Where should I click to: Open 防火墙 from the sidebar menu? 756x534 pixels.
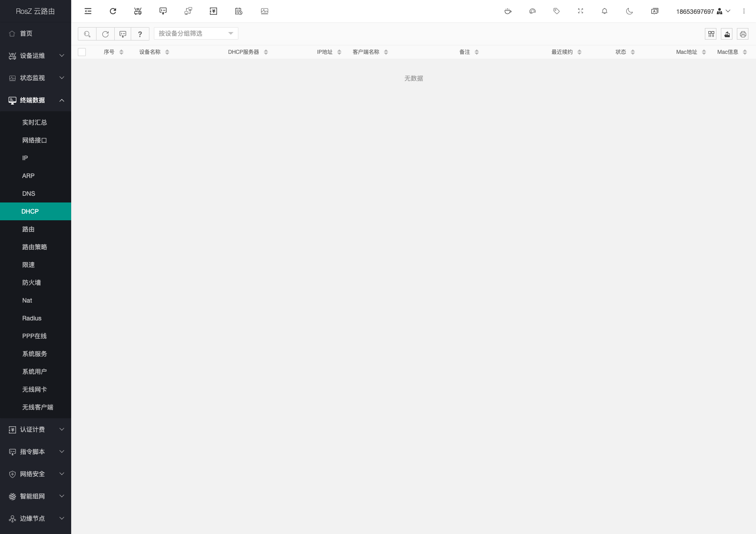click(32, 283)
